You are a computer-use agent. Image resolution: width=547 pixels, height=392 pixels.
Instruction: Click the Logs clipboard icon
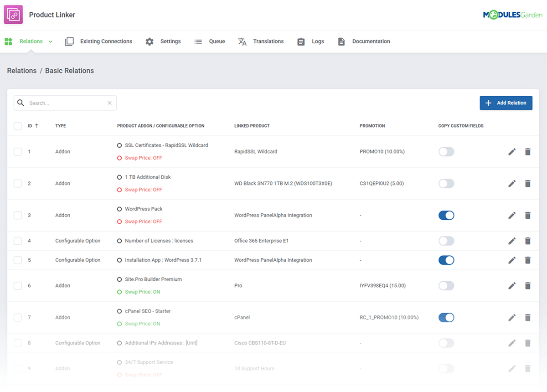click(x=301, y=41)
